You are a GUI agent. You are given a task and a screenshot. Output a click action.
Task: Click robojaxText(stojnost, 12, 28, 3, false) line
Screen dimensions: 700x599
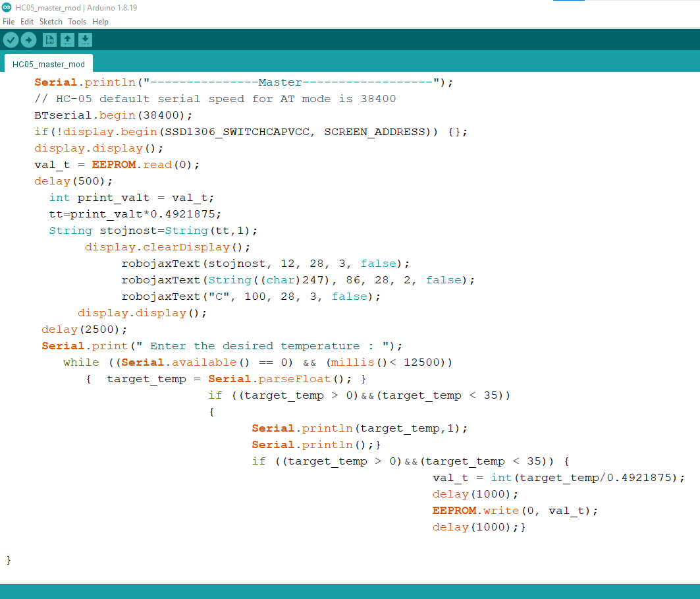[265, 264]
